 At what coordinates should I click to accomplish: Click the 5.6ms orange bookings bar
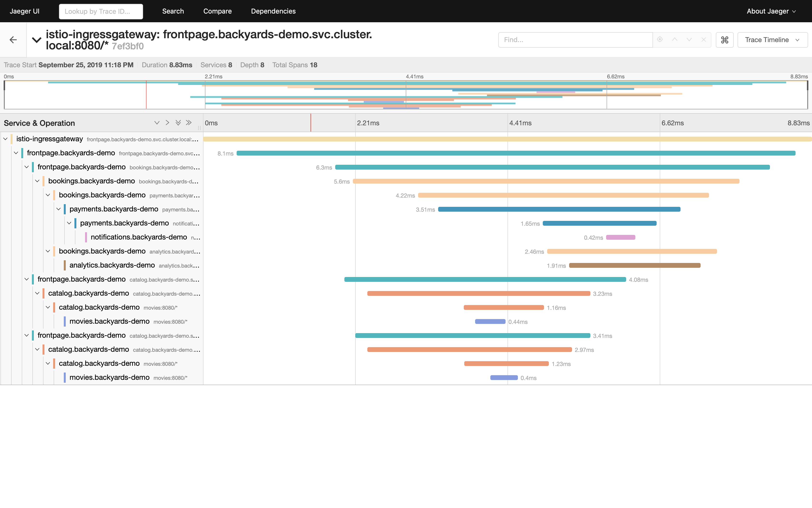point(546,181)
